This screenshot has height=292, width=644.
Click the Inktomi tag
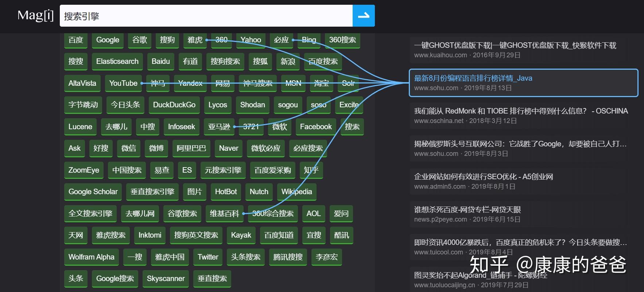click(x=150, y=235)
